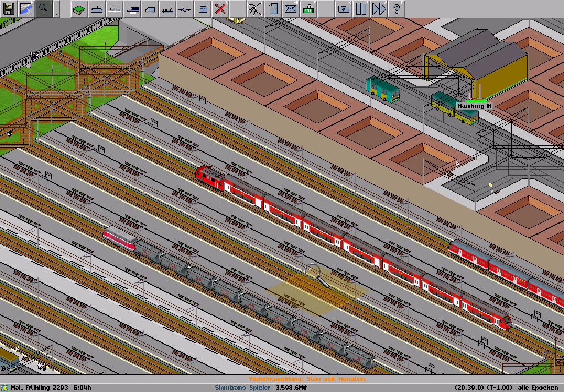Open the lists document icon
The height and width of the screenshot is (392, 564).
(273, 9)
